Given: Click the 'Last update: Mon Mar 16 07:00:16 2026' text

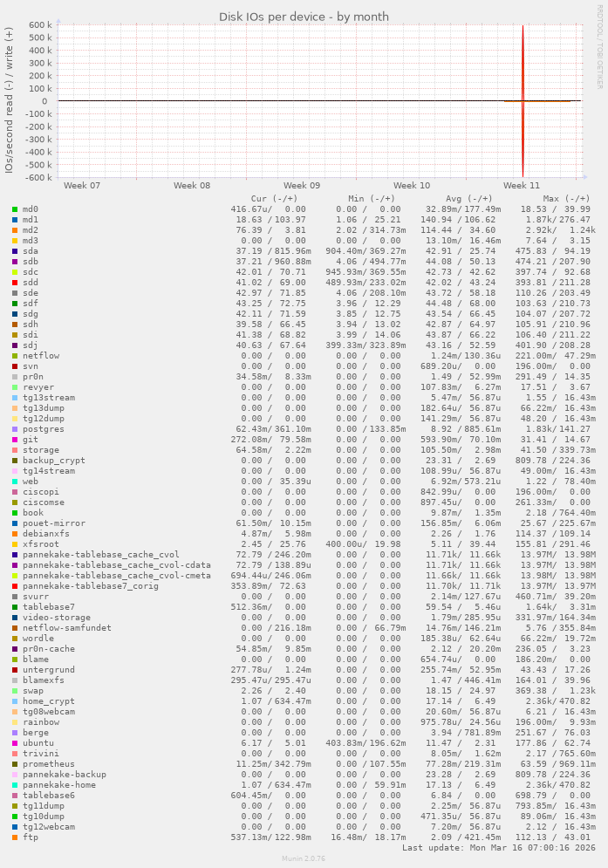Looking at the screenshot, I should click(x=499, y=848).
